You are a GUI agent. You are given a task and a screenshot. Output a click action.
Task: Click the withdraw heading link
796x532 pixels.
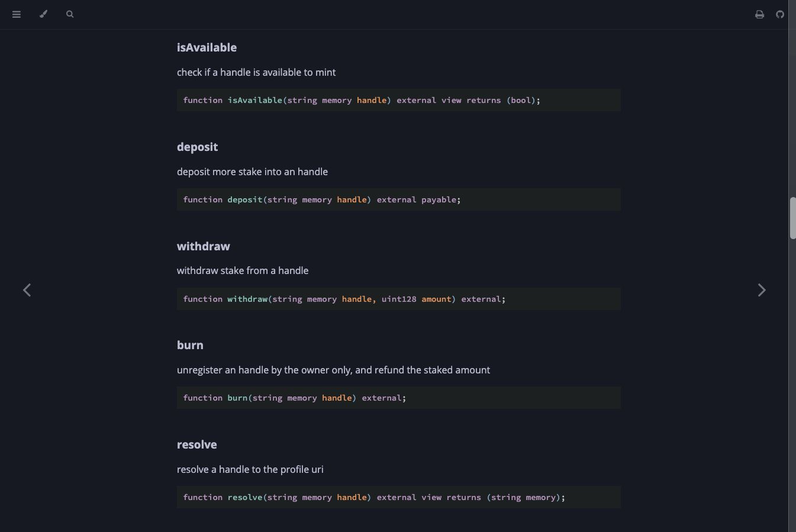click(x=203, y=246)
